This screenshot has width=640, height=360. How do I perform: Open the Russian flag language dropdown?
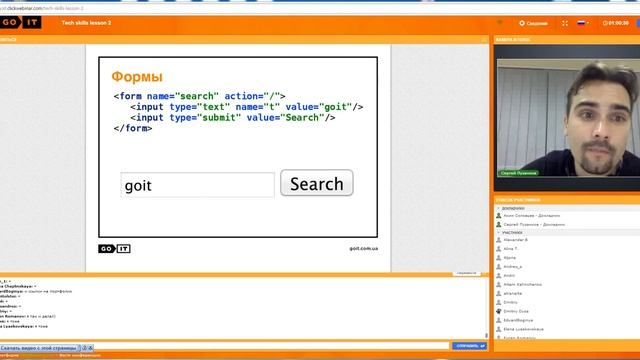point(583,23)
